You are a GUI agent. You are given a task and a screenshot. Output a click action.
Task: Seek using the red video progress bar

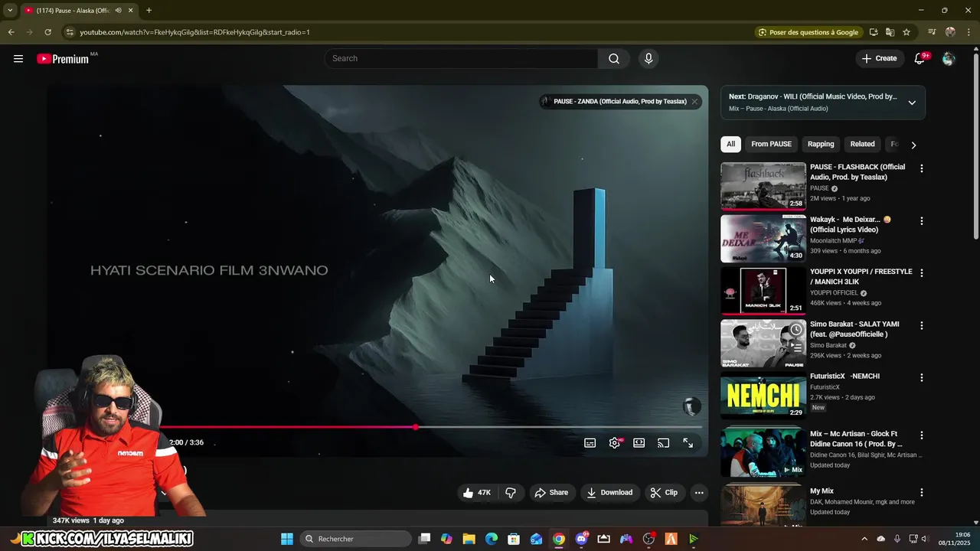tap(432, 427)
